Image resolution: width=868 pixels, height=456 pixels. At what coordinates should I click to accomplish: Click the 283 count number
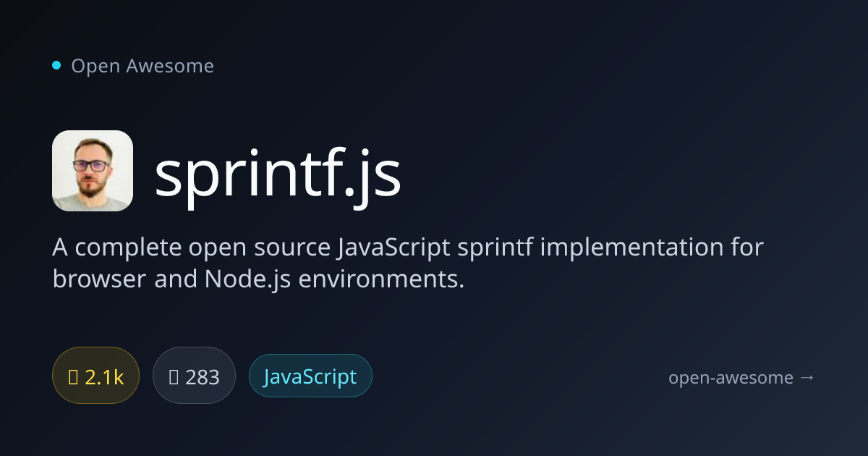point(203,377)
